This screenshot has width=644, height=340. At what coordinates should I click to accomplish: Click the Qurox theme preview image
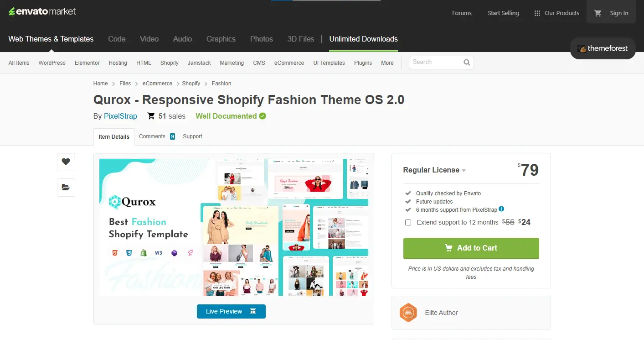pyautogui.click(x=234, y=227)
